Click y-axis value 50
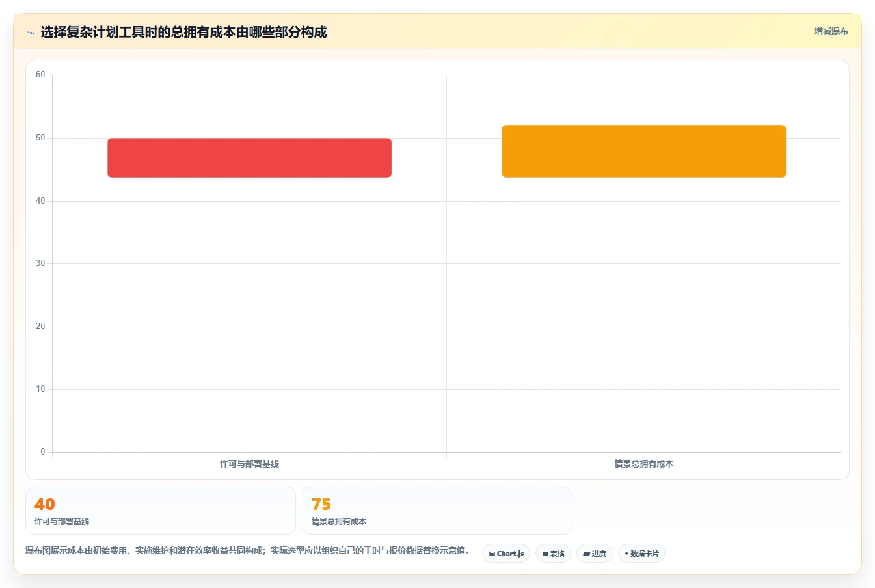875x588 pixels. pos(40,138)
